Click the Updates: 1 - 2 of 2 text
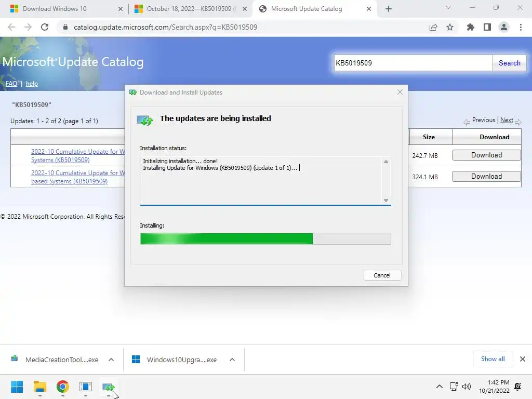This screenshot has height=399, width=532. click(54, 121)
